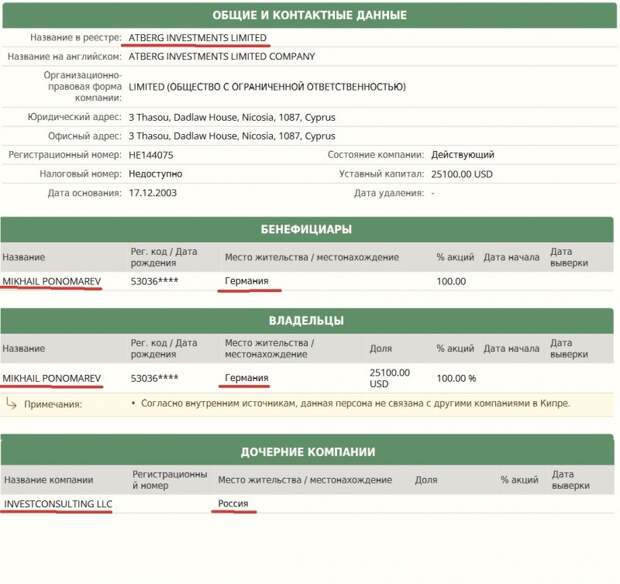Click the LIMITED legal form value
Screen dimensions: 620x584
267,87
